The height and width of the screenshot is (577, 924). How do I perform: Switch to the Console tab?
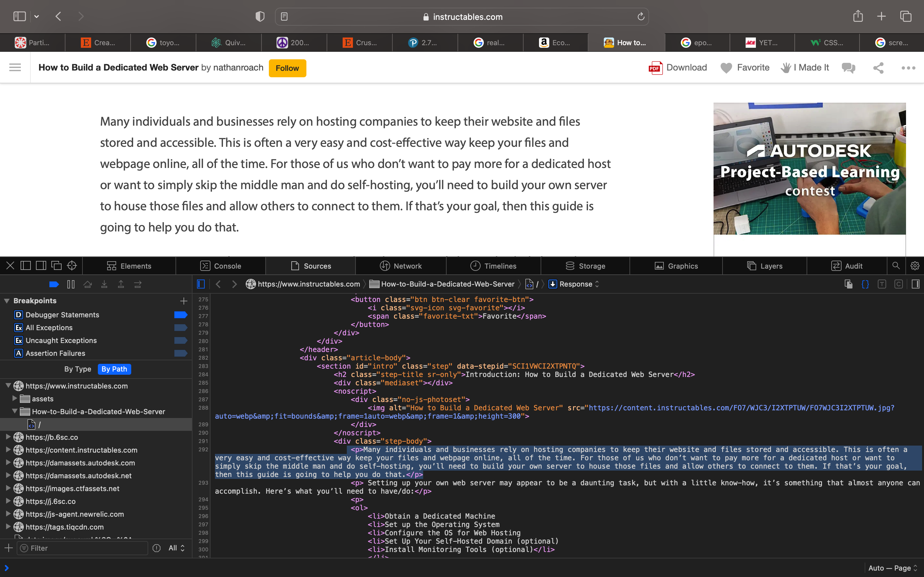(x=220, y=266)
